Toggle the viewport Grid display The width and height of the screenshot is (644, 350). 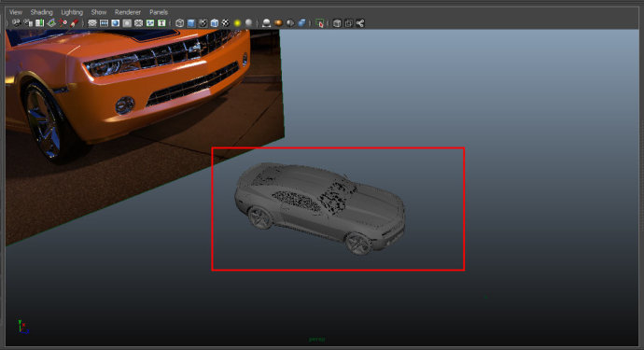[92, 23]
